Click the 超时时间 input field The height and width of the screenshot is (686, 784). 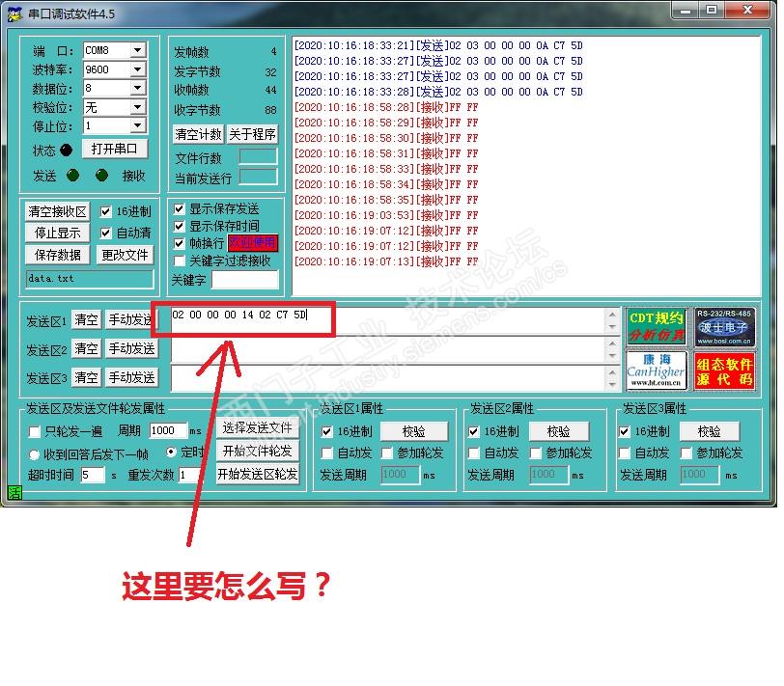coord(93,475)
